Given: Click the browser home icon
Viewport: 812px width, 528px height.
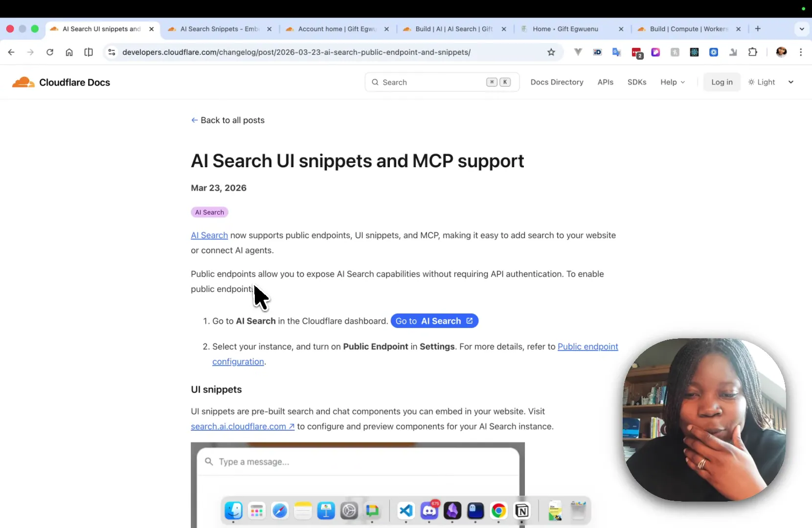Looking at the screenshot, I should click(69, 52).
